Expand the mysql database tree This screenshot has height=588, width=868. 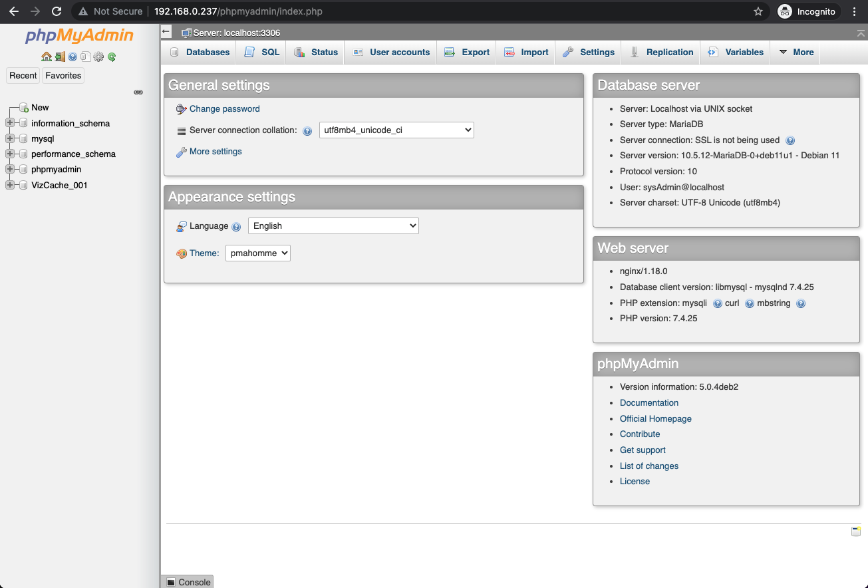point(10,138)
